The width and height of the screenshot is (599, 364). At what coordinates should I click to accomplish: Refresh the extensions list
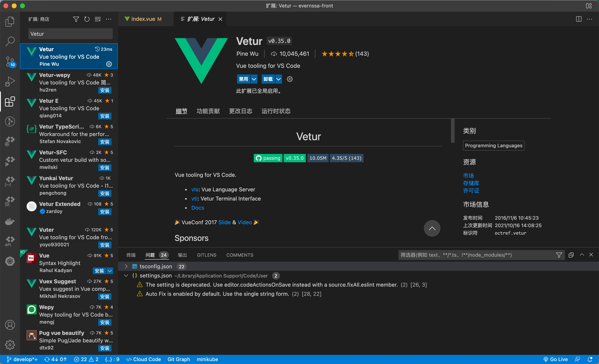(87, 19)
